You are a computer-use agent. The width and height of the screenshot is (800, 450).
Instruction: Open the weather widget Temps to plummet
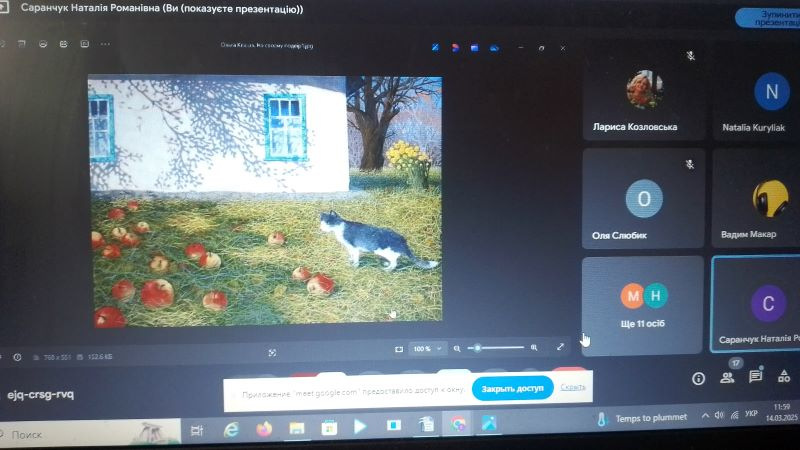tap(642, 418)
